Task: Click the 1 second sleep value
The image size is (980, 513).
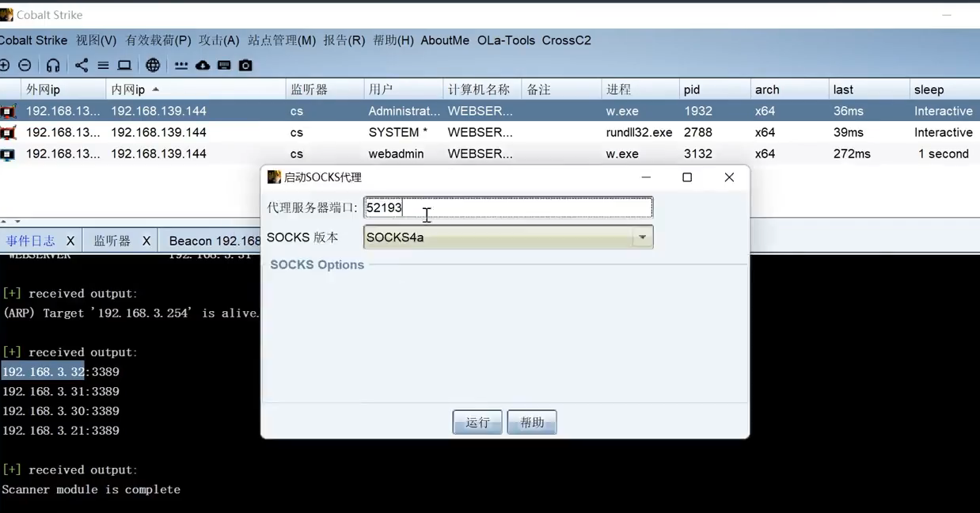Action: (944, 154)
